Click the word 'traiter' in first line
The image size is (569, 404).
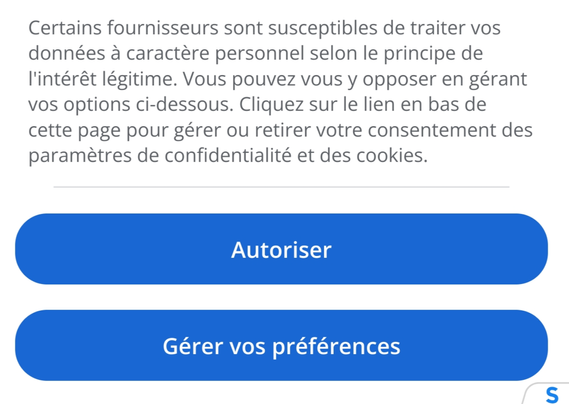[x=438, y=28]
